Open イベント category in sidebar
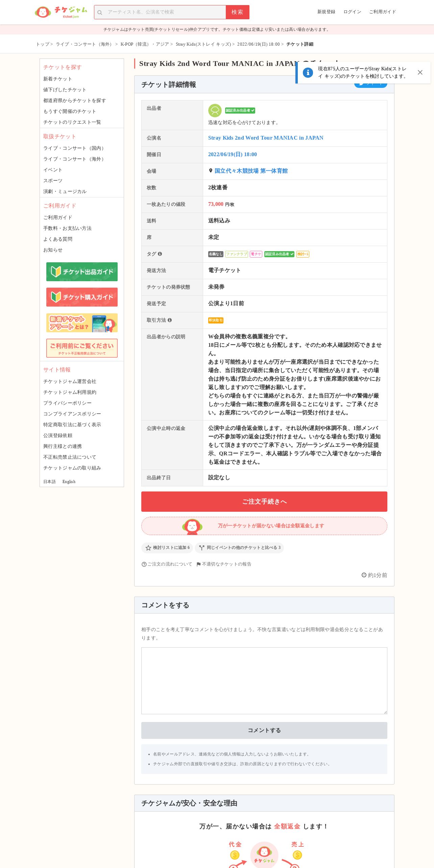The width and height of the screenshot is (434, 868). click(53, 170)
